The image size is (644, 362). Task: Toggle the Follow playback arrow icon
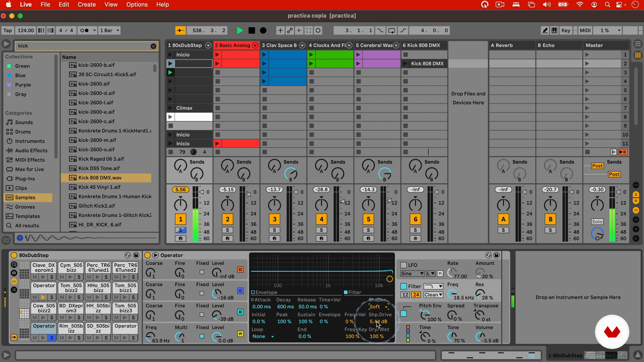coord(180,31)
